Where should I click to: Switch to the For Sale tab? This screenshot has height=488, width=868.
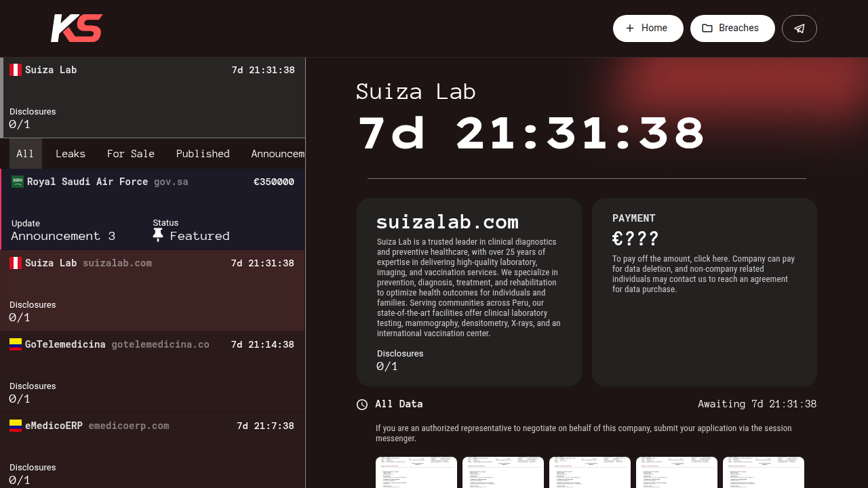[x=131, y=154]
